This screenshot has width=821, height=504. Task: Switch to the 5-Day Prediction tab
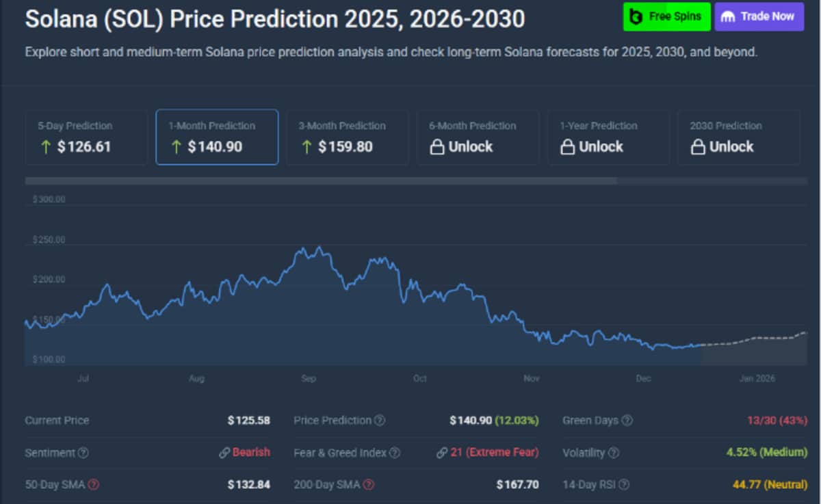pos(86,137)
